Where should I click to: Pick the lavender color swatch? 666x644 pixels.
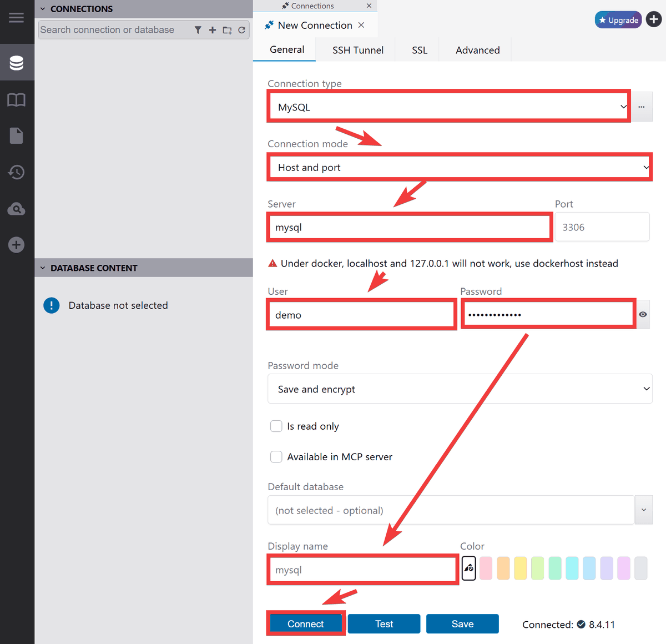(x=607, y=568)
